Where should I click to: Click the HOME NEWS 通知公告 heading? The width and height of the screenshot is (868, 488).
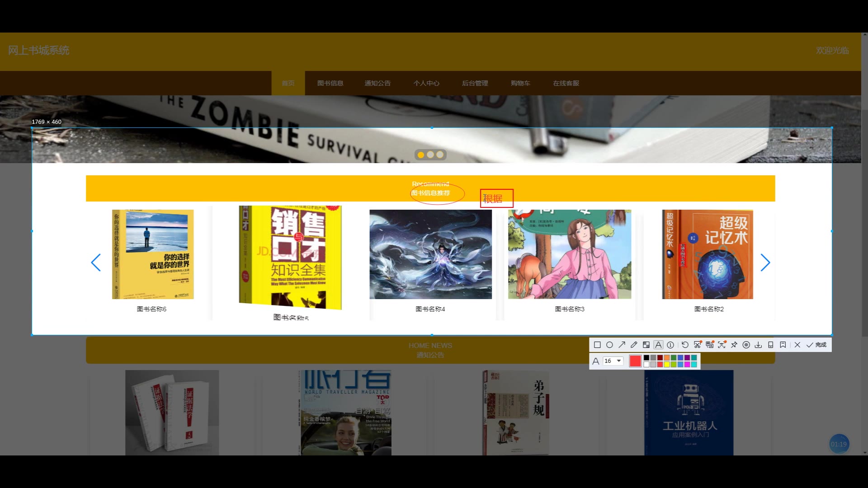[x=430, y=350]
